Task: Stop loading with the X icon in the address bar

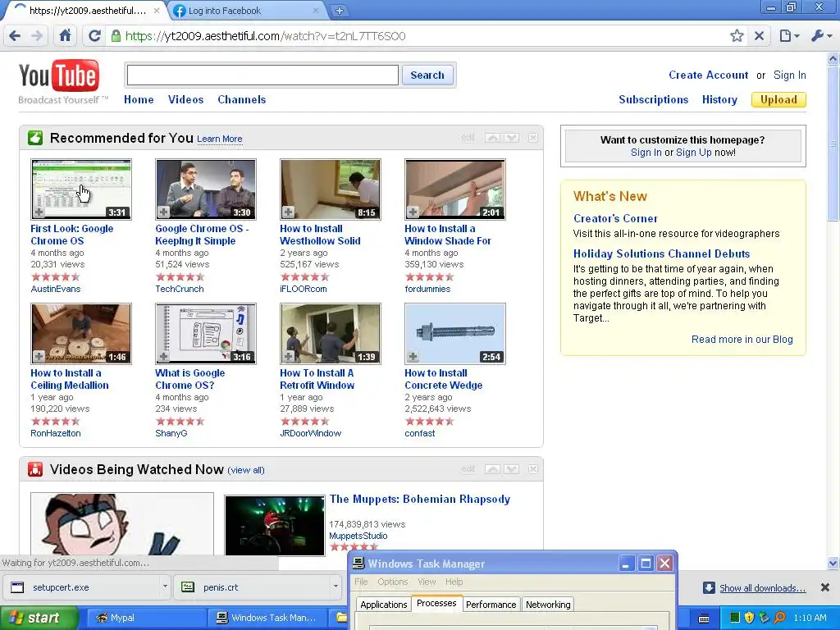Action: coord(759,36)
